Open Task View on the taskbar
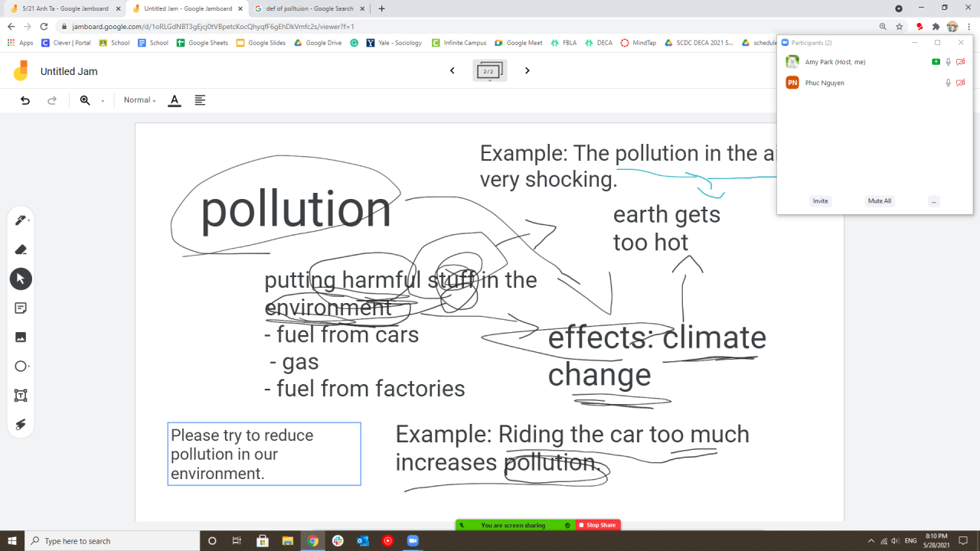The height and width of the screenshot is (551, 980). tap(237, 541)
